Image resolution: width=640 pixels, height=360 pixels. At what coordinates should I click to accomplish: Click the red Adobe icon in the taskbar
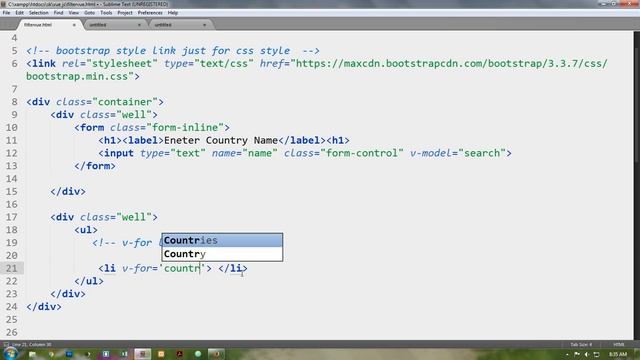180,354
